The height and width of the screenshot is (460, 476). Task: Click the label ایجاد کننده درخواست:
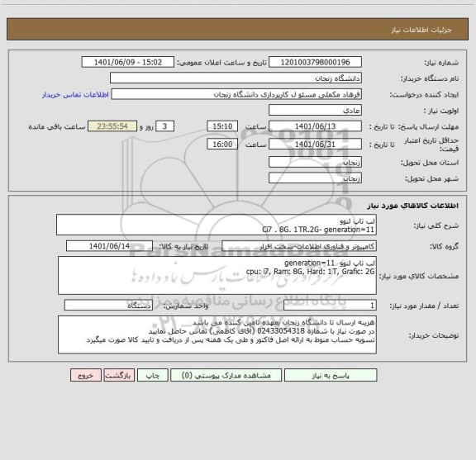[424, 95]
